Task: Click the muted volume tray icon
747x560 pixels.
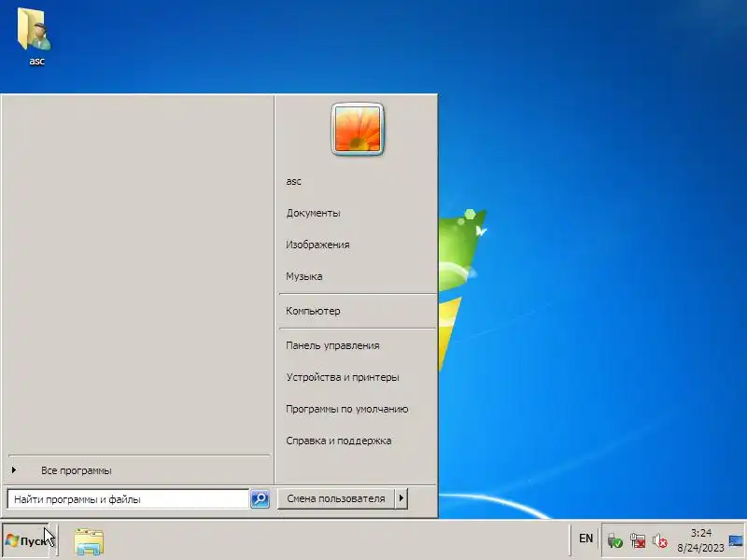Action: (x=660, y=541)
